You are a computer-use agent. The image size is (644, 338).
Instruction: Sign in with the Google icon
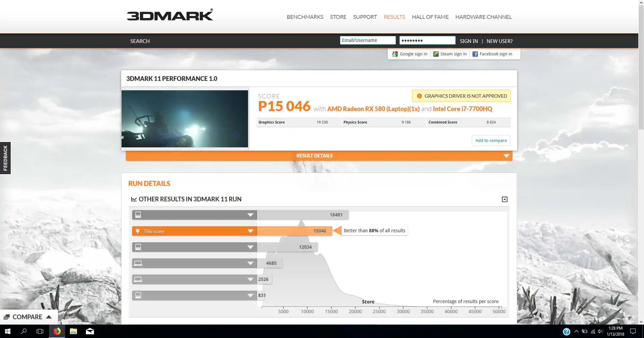(x=395, y=54)
